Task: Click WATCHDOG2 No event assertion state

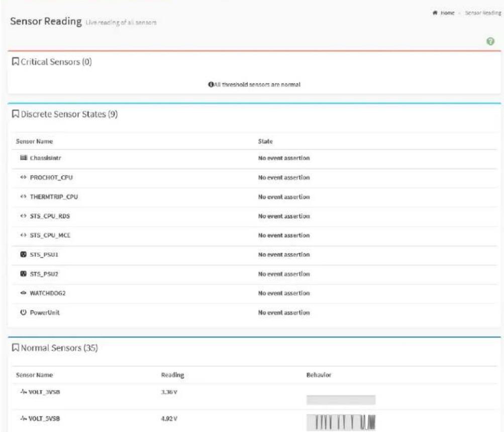Action: pyautogui.click(x=284, y=293)
